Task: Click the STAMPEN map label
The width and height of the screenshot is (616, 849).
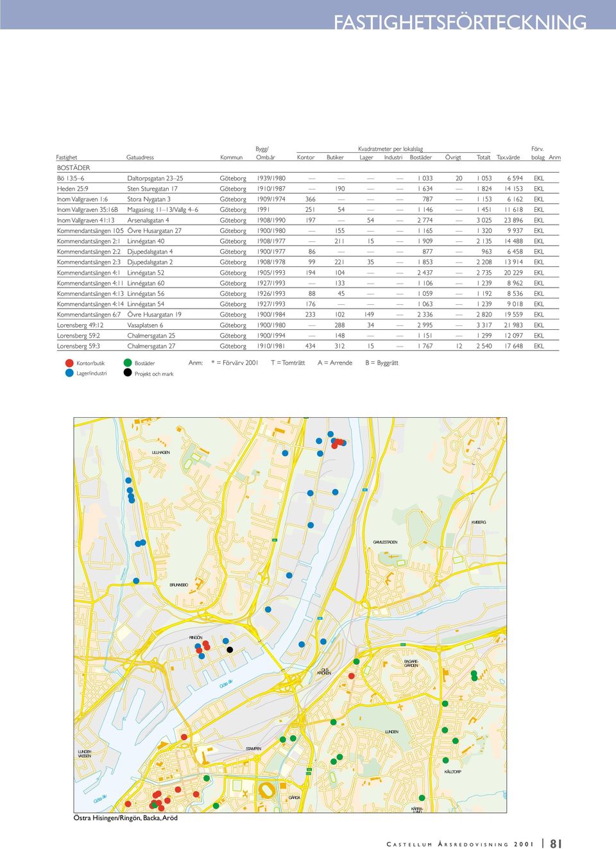Action: tap(253, 748)
